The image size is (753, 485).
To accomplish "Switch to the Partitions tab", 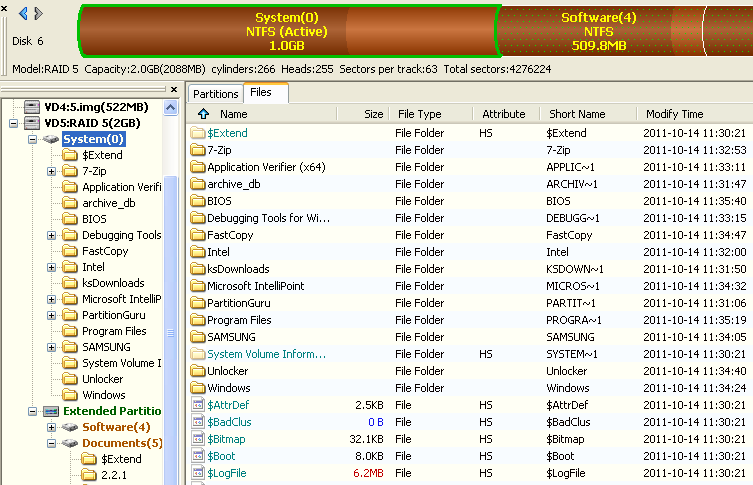I will click(215, 93).
